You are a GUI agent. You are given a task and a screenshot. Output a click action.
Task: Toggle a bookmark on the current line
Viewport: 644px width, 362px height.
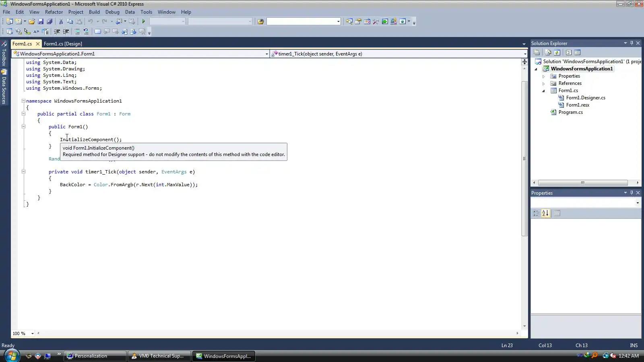click(x=98, y=31)
